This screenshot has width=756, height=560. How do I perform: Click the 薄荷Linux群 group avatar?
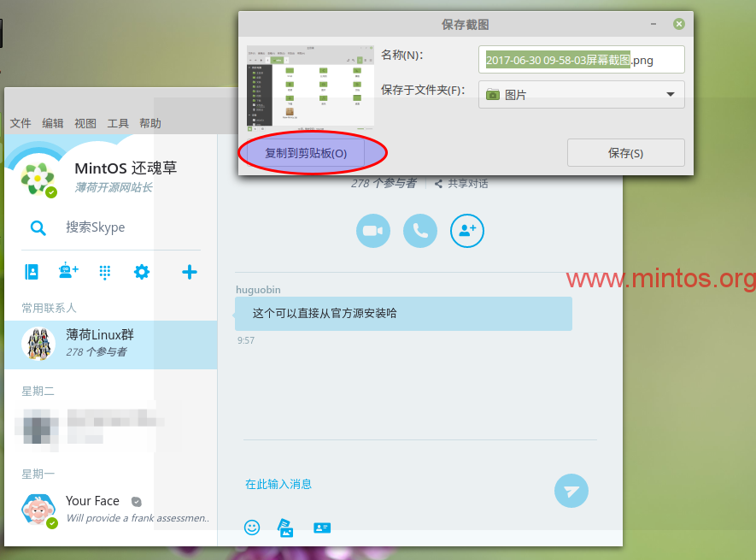[38, 345]
